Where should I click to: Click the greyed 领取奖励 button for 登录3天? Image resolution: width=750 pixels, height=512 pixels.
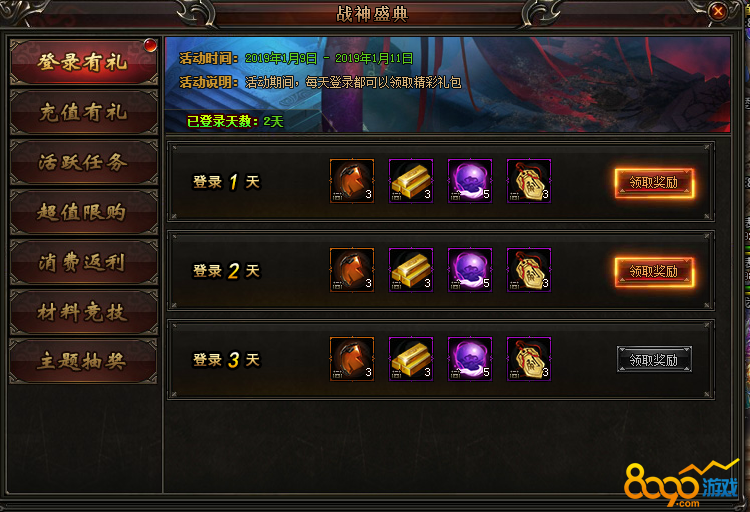[654, 359]
